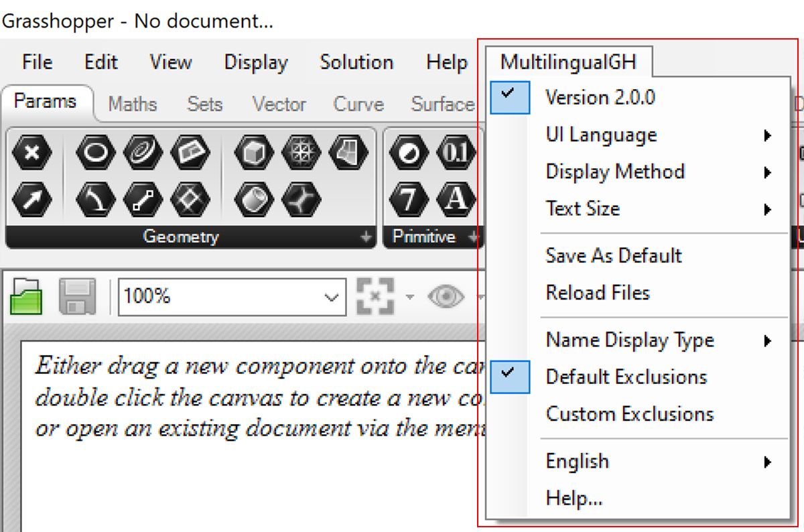The width and height of the screenshot is (804, 532).
Task: Expand the Primitive panel with its plus arrow
Action: pyautogui.click(x=474, y=237)
